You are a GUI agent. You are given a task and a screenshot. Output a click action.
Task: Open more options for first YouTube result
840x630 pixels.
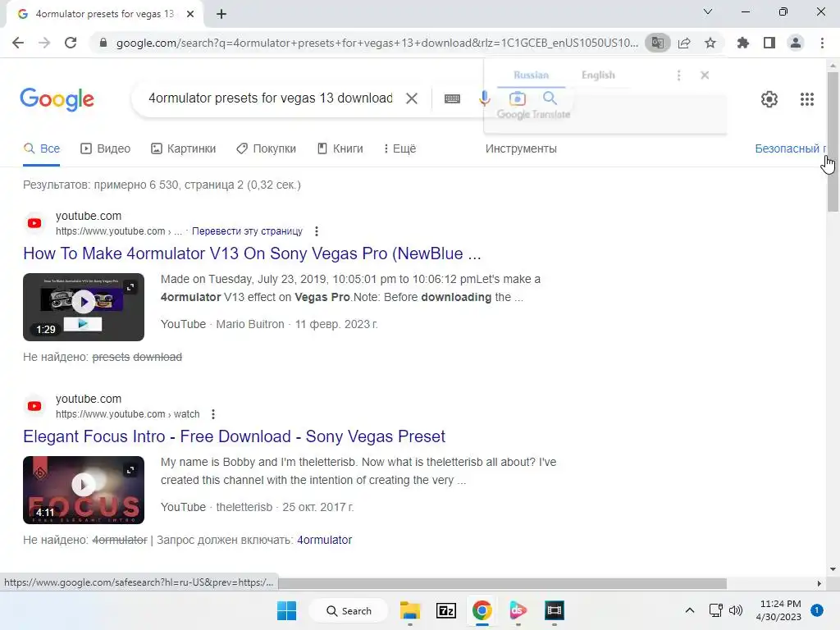[x=317, y=231]
